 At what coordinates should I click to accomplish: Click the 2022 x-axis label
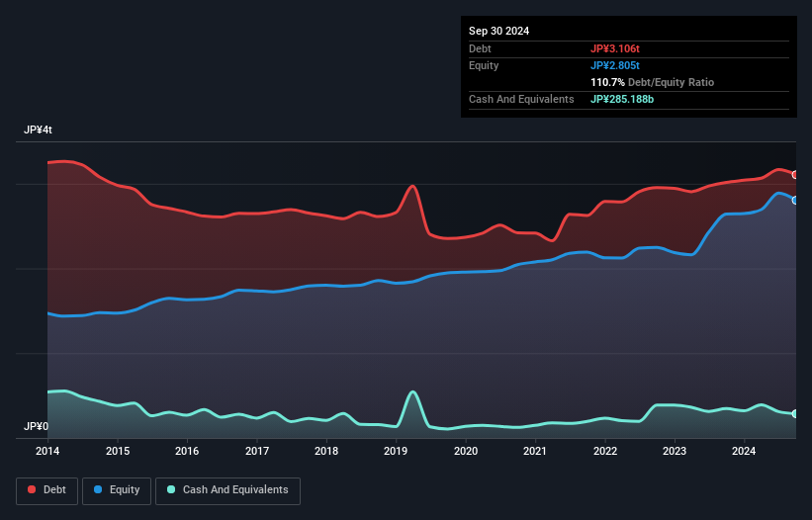tap(605, 451)
